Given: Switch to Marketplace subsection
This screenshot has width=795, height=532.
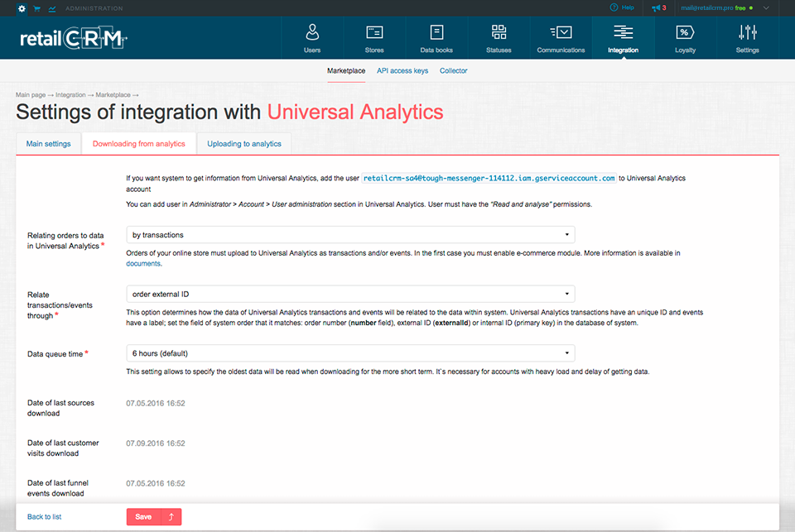Looking at the screenshot, I should point(346,71).
